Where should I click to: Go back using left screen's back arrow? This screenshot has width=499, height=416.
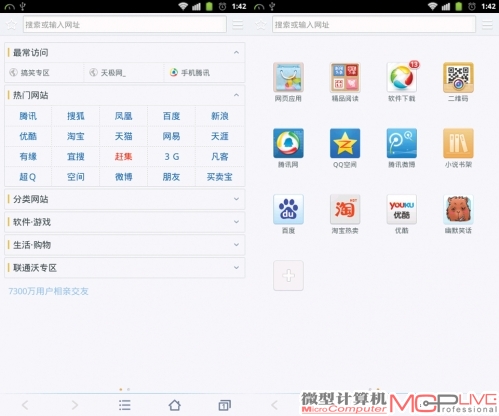[x=25, y=405]
